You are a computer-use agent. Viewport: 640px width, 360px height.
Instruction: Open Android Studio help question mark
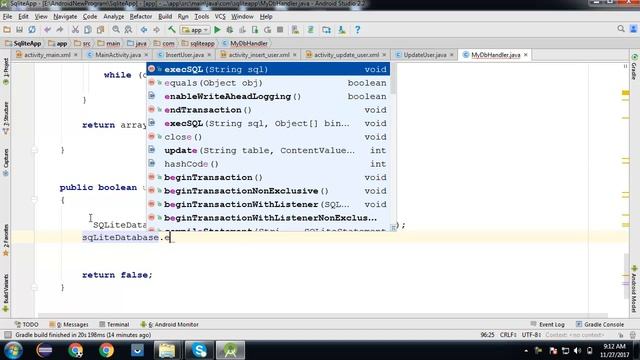(358, 29)
